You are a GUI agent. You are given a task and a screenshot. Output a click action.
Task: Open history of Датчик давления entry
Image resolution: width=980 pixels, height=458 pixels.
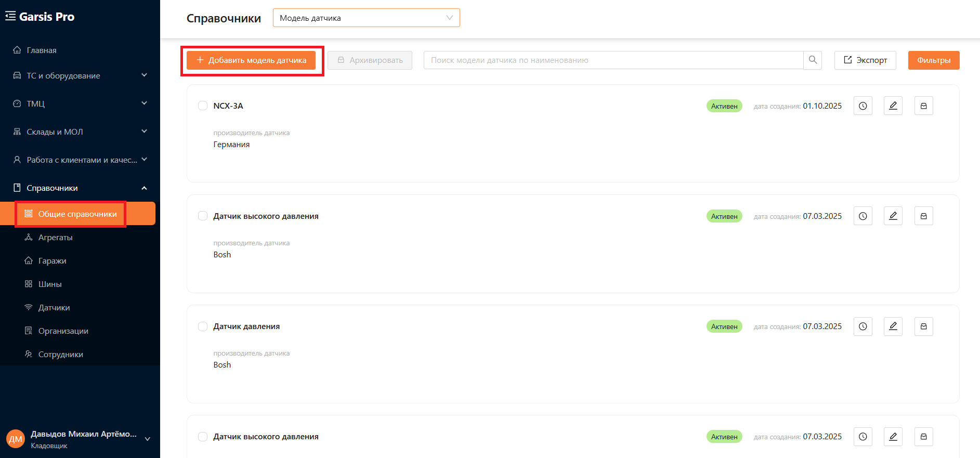[x=863, y=326]
